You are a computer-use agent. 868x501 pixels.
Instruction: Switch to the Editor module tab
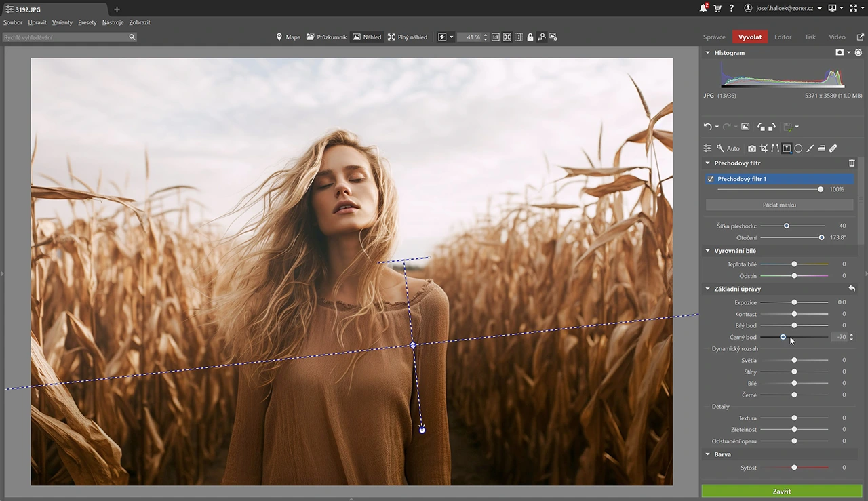point(783,37)
